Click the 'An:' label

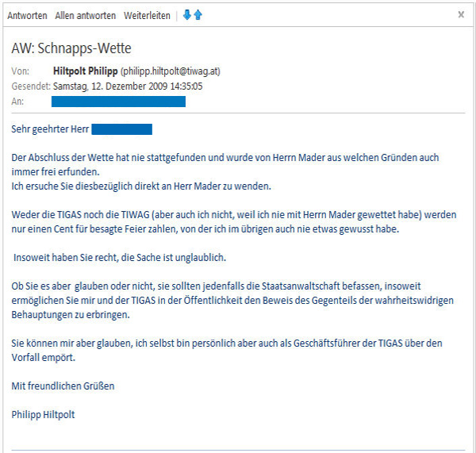click(x=17, y=102)
